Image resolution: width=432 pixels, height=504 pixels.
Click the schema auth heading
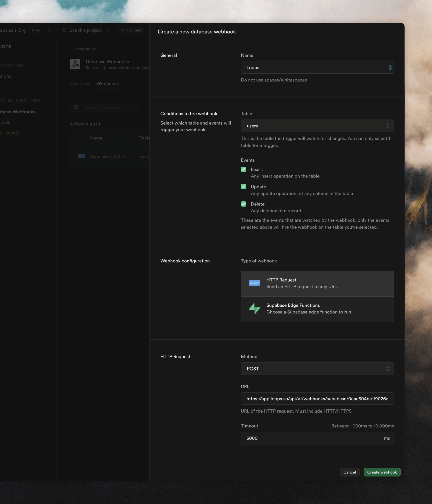[85, 124]
